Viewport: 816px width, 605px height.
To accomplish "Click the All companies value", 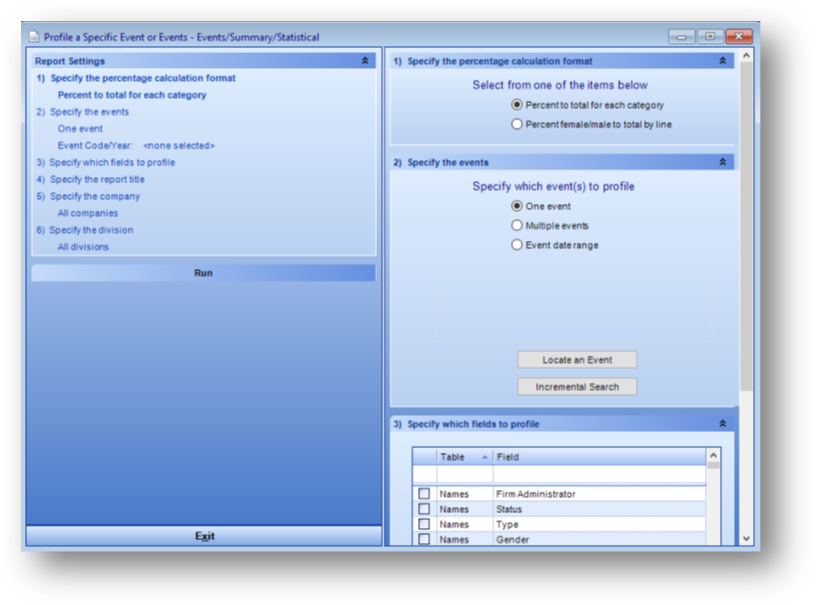I will pos(88,213).
